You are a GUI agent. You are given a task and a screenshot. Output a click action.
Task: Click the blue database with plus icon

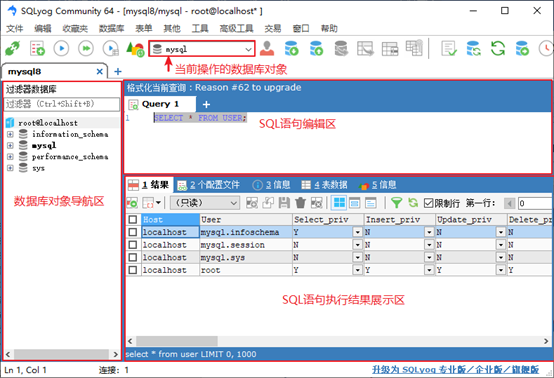(522, 48)
